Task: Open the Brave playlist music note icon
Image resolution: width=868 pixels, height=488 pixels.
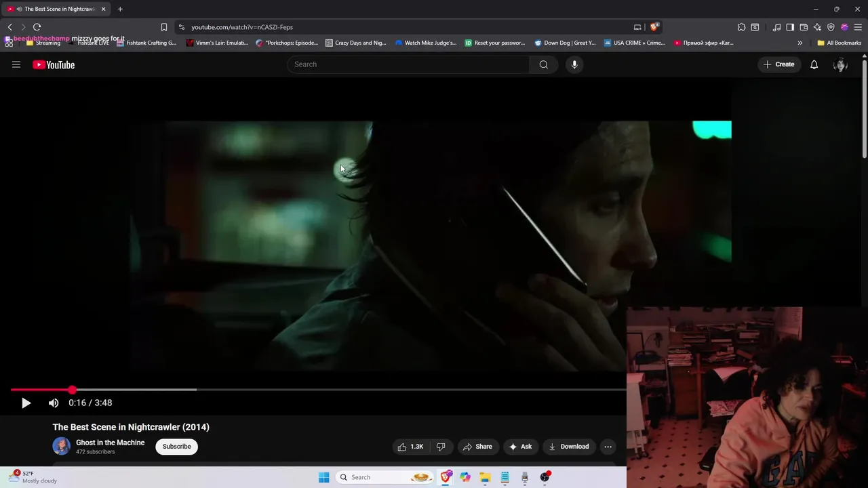Action: pos(776,27)
